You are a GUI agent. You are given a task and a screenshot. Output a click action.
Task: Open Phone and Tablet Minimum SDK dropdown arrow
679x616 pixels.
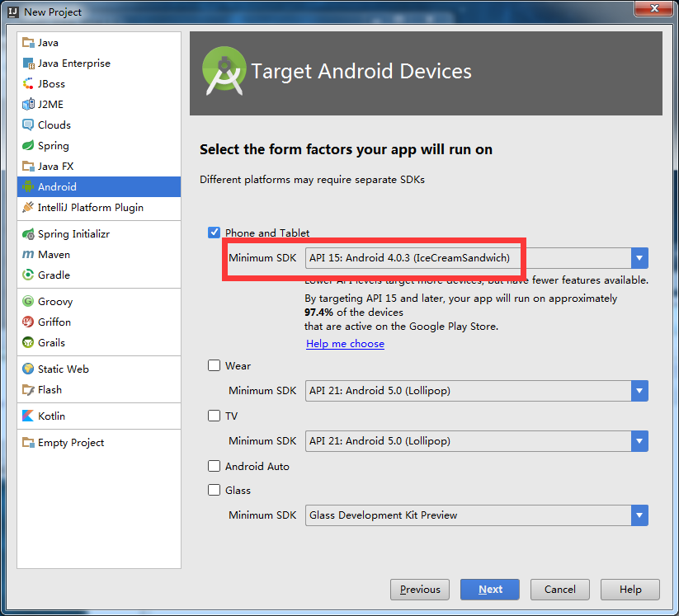639,258
